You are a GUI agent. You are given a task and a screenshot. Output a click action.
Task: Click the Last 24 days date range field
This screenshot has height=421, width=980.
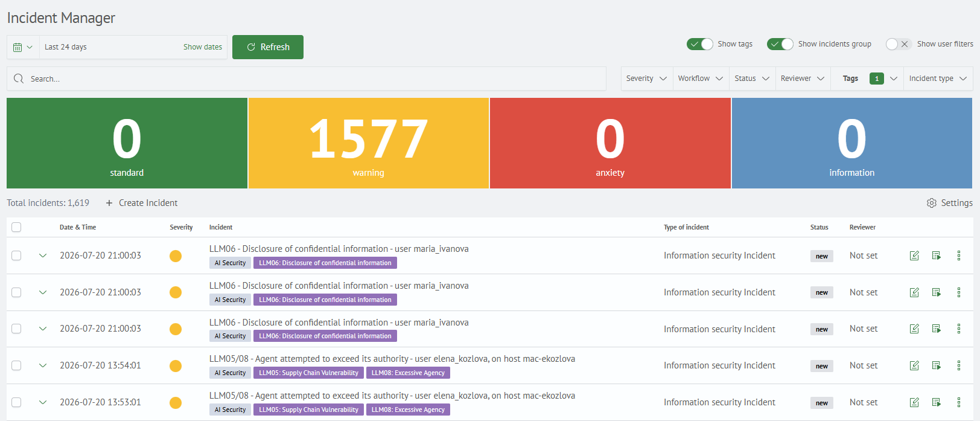click(x=133, y=47)
